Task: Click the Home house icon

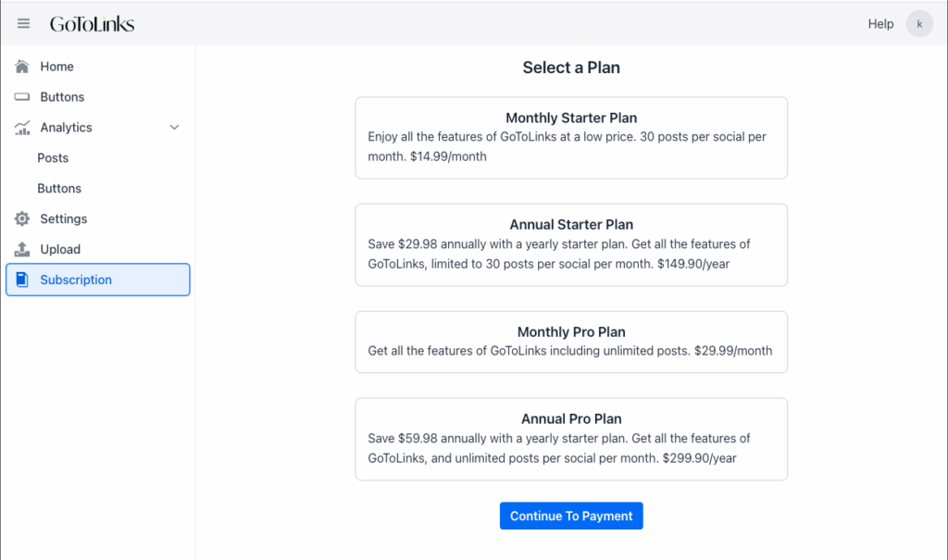Action: (x=22, y=67)
